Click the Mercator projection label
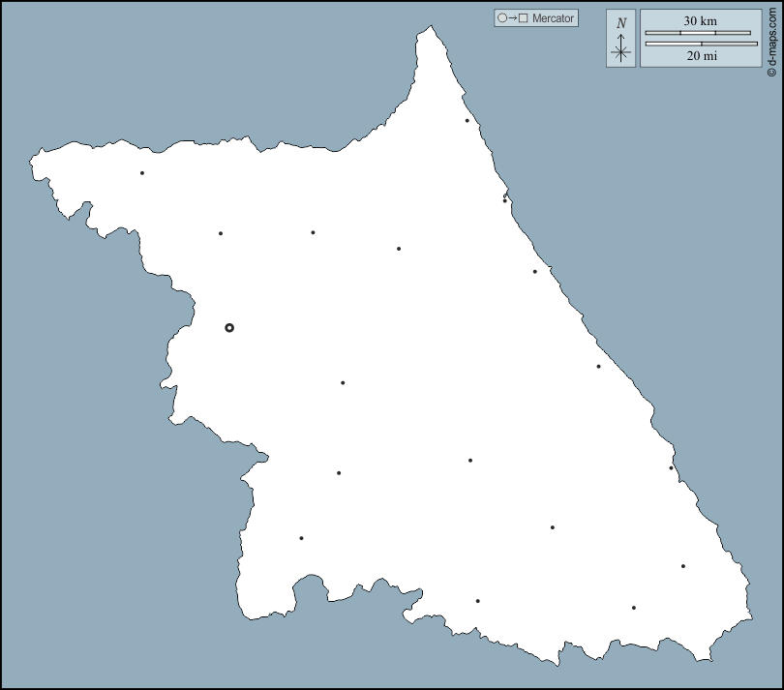Viewport: 784px width, 690px height. tap(553, 18)
